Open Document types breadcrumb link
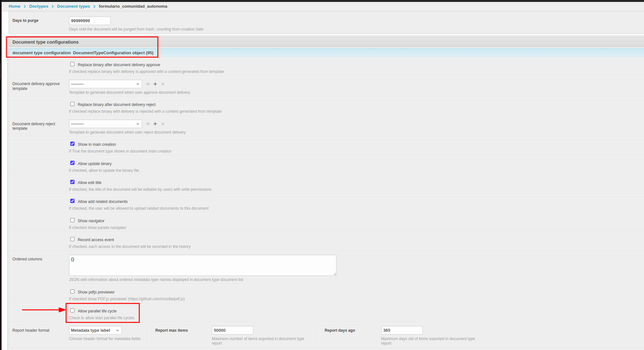Image resolution: width=644 pixels, height=350 pixels. tap(73, 6)
